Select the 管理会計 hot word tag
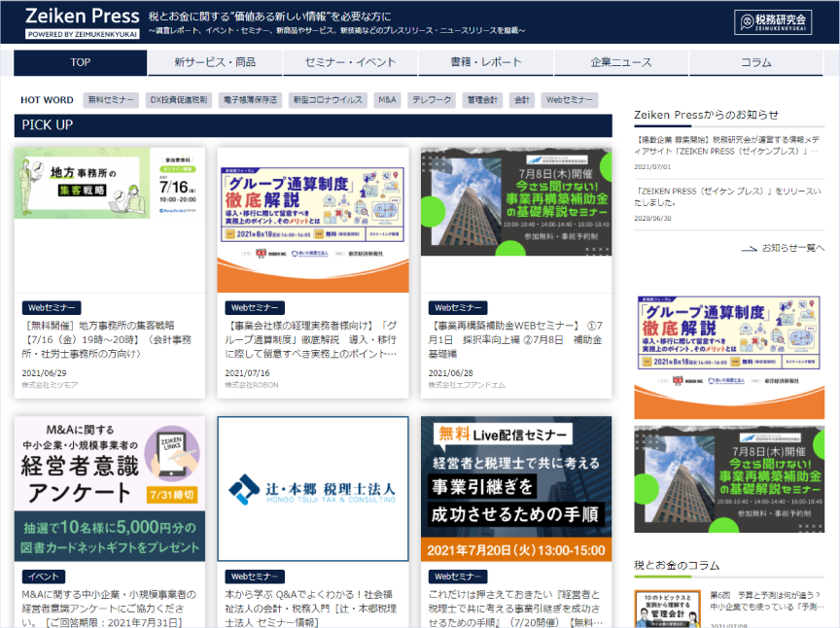Screen dimensions: 840x628 click(482, 100)
